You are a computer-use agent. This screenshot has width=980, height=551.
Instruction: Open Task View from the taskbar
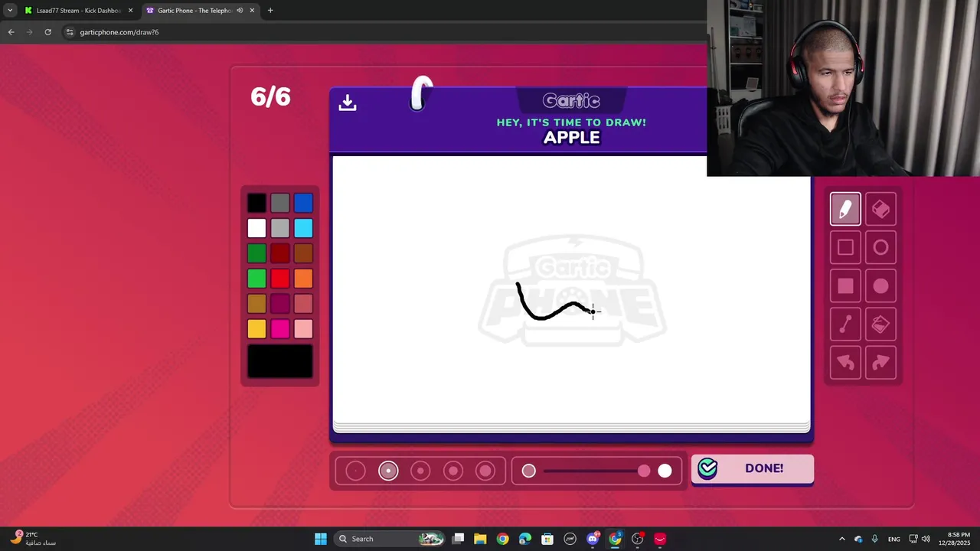tap(458, 539)
